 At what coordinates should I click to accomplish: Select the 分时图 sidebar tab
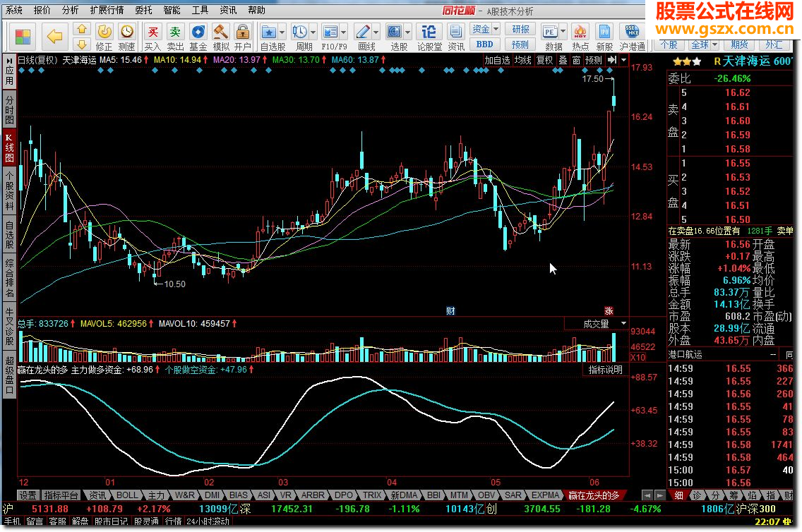tap(9, 109)
